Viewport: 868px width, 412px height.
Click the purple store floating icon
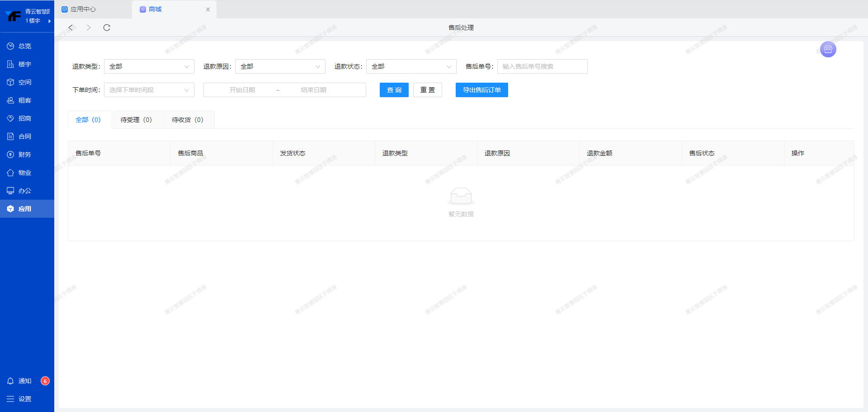(828, 49)
